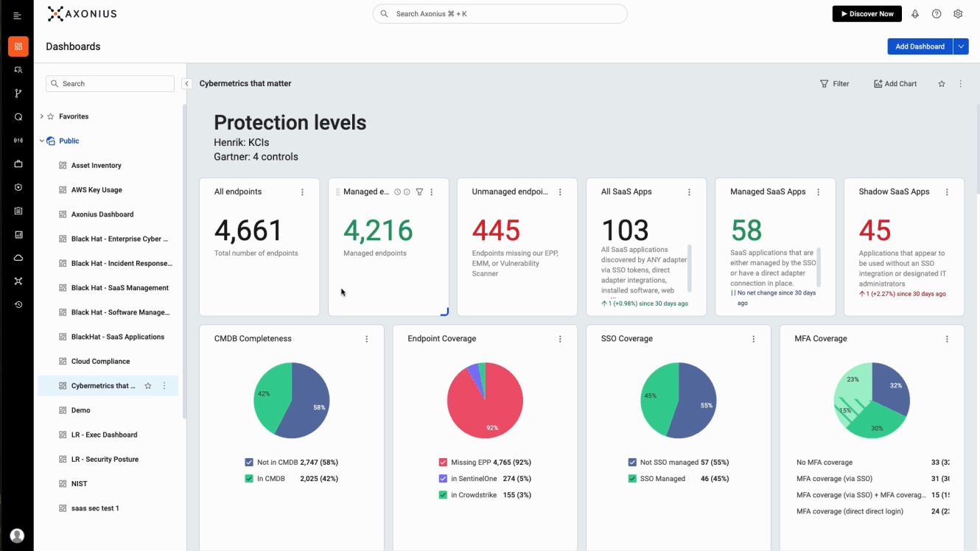The width and height of the screenshot is (980, 551).
Task: Open the query magnifier icon in the sidebar
Action: pyautogui.click(x=18, y=117)
